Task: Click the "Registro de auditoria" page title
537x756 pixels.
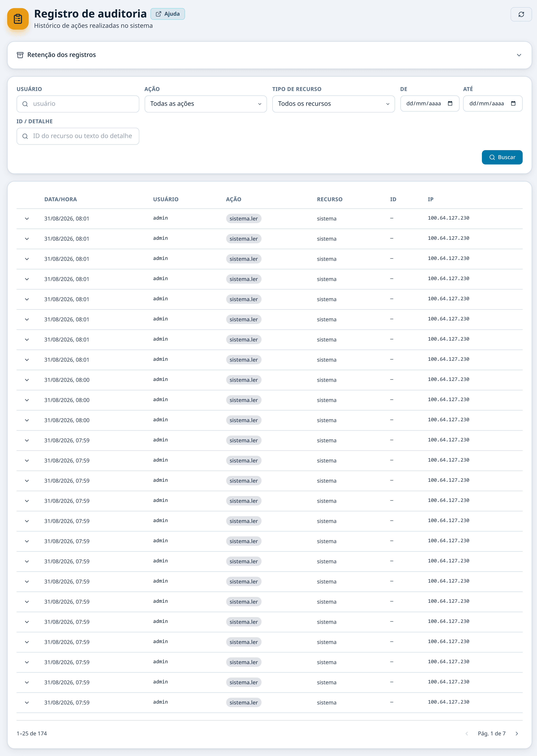Action: 90,14
